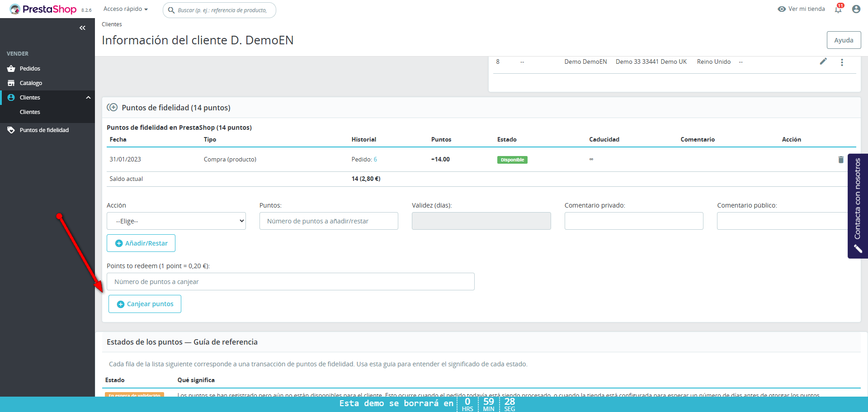Open the Contacta con nosotros side tab
The height and width of the screenshot is (412, 868).
coord(858,206)
